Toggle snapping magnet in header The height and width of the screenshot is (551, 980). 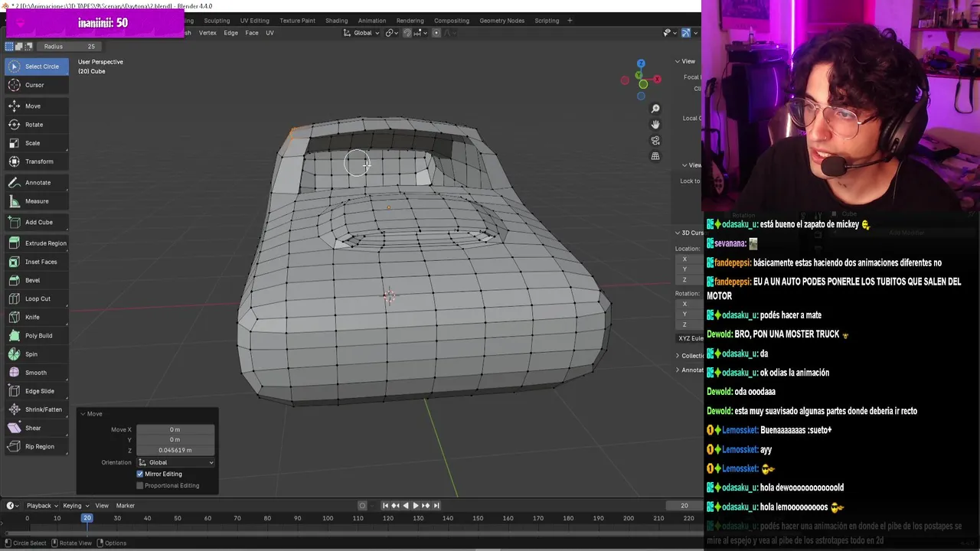[407, 33]
